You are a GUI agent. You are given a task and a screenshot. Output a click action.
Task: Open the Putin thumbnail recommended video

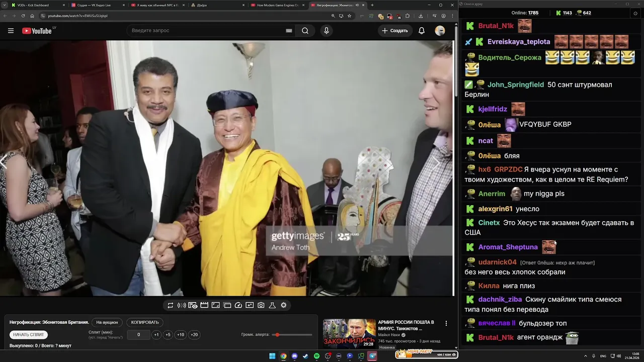(349, 333)
